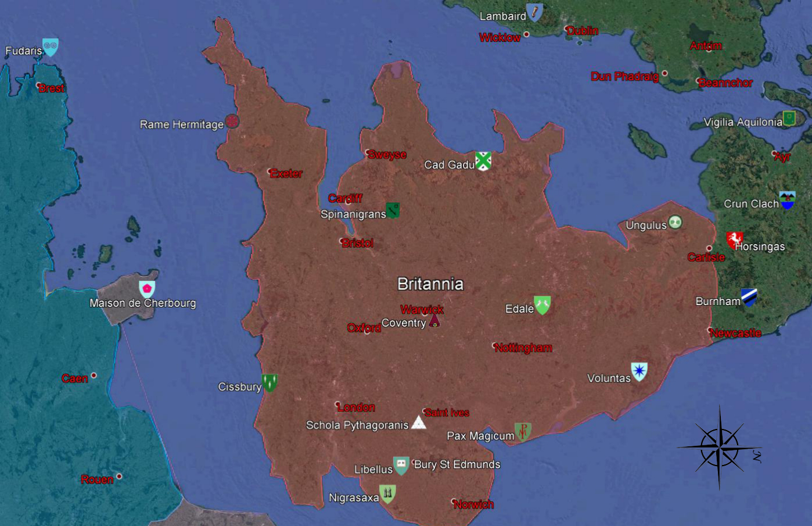
Task: Select the Brest city label
Action: point(52,88)
